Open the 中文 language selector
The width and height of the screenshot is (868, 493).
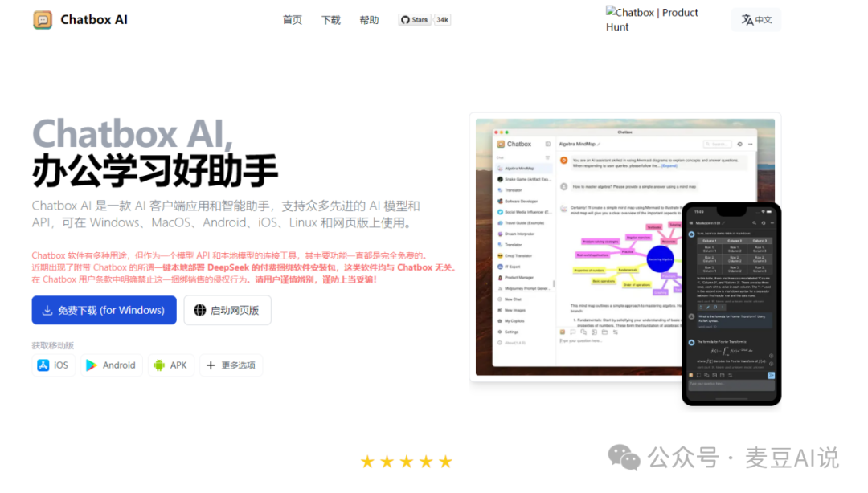[x=756, y=20]
